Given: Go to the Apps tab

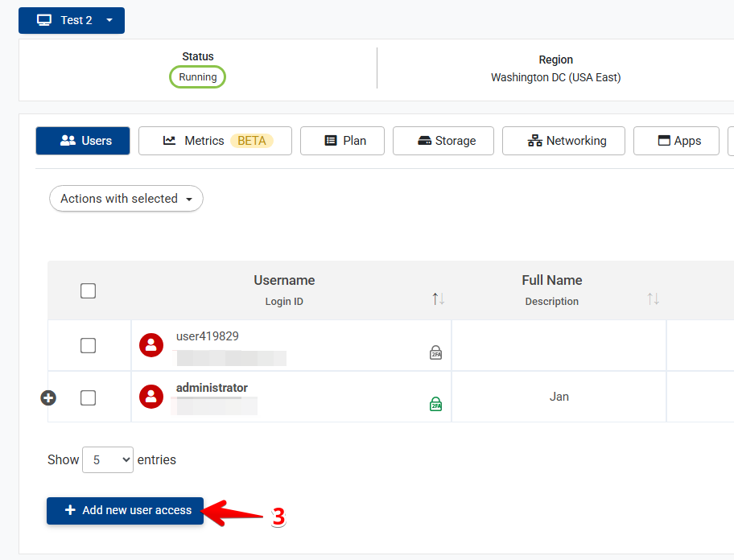Looking at the screenshot, I should (676, 140).
